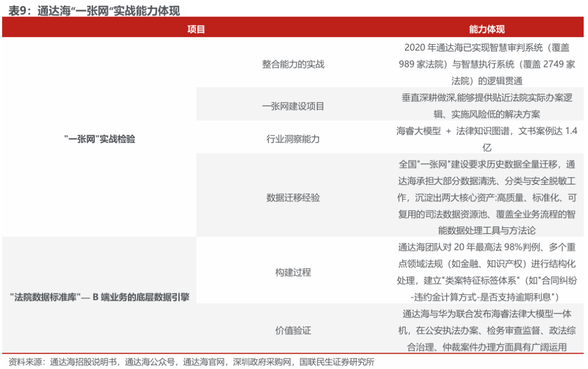Select the 构建过程 cell
Screen dimensions: 588x369
293,272
